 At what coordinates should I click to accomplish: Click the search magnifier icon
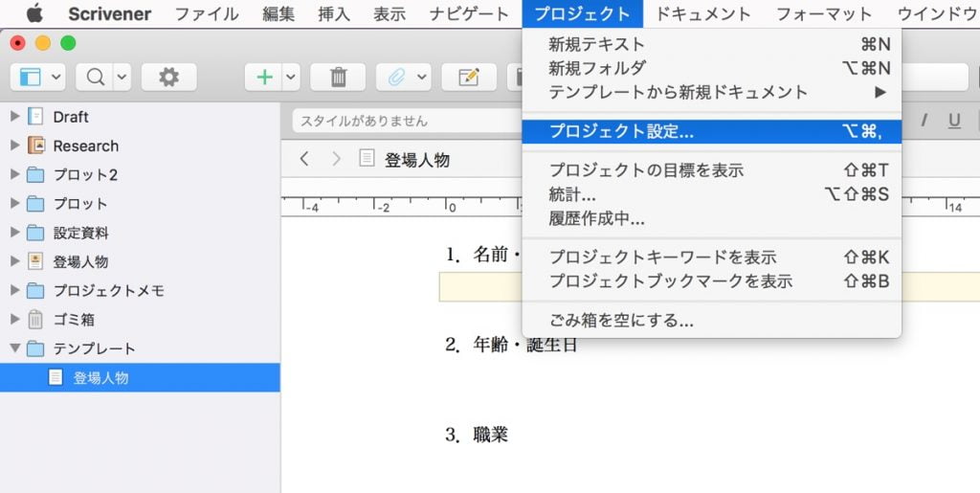pyautogui.click(x=95, y=77)
